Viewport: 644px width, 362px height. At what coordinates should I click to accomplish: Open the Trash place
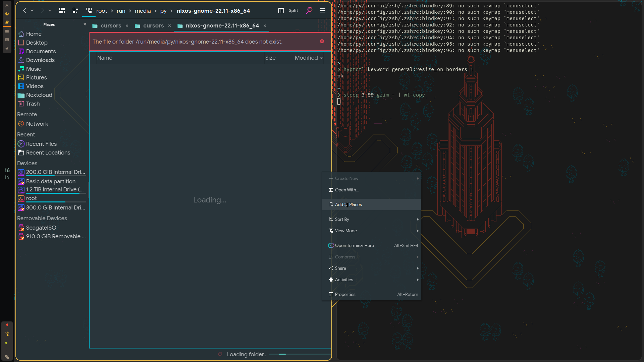coord(33,104)
